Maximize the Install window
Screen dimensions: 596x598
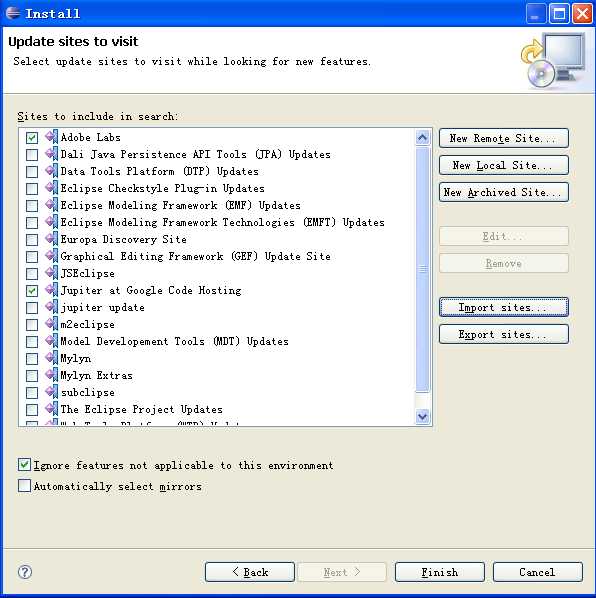[x=559, y=14]
